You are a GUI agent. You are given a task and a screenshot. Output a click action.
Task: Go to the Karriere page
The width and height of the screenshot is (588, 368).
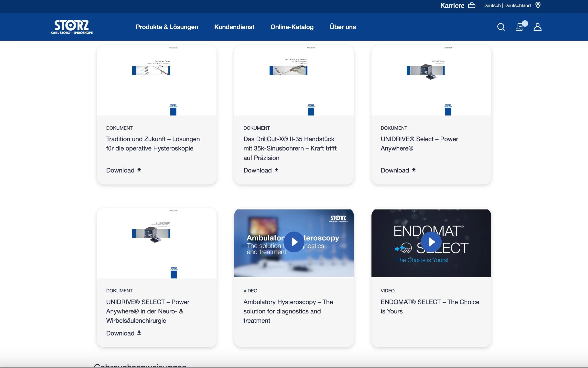452,5
